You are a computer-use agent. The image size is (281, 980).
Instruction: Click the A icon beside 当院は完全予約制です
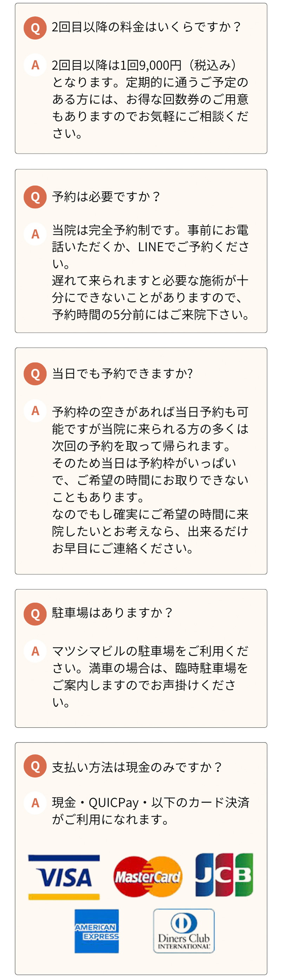[35, 234]
